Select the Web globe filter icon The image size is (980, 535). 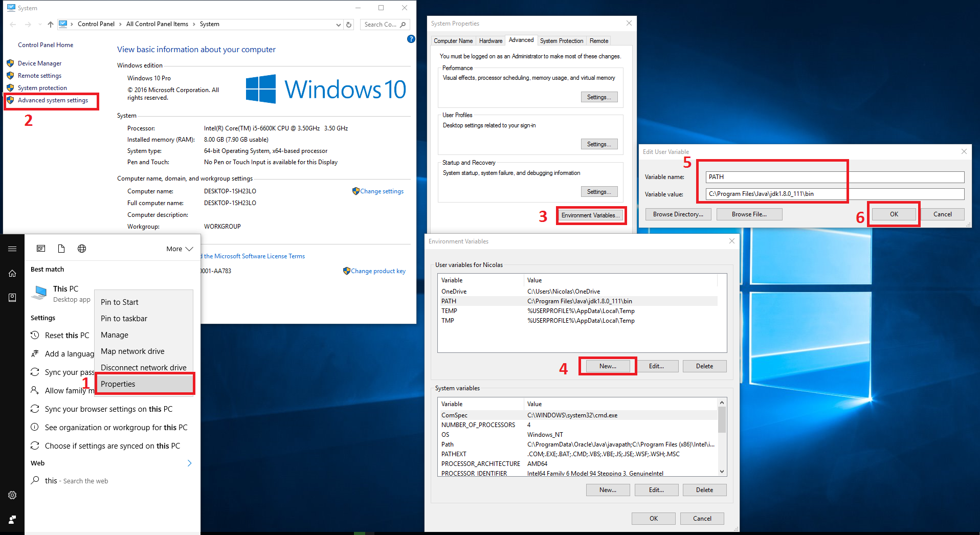[82, 249]
